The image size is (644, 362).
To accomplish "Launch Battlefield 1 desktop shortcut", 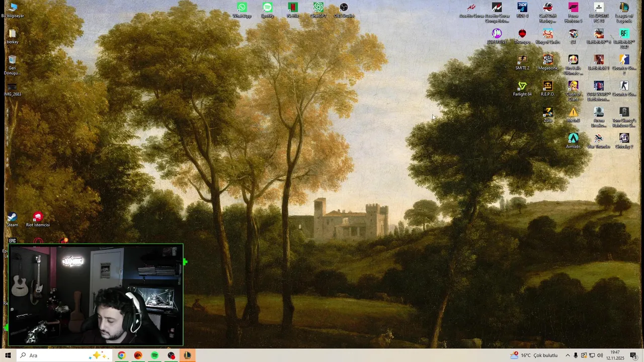I will (598, 62).
